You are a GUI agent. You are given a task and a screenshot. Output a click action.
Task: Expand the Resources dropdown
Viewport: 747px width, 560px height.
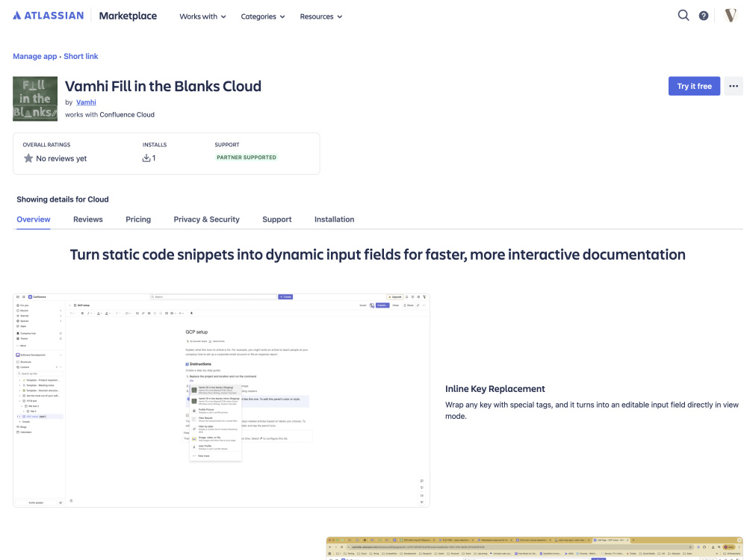321,16
